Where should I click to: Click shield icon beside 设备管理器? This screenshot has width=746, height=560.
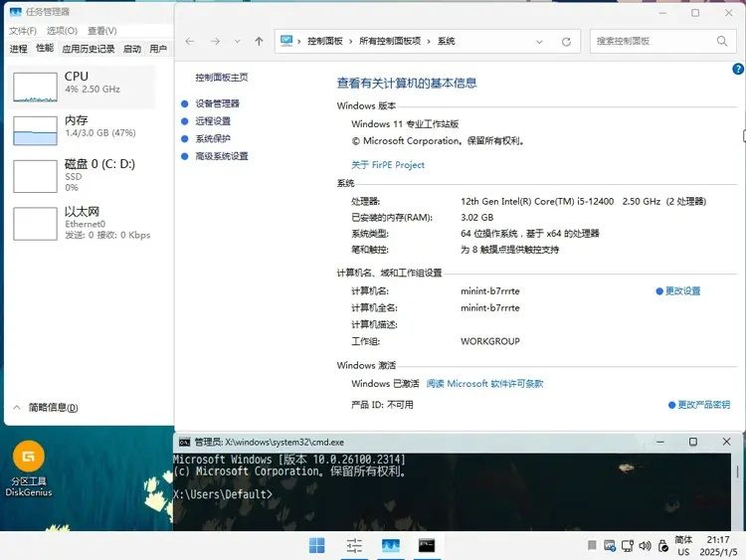185,103
